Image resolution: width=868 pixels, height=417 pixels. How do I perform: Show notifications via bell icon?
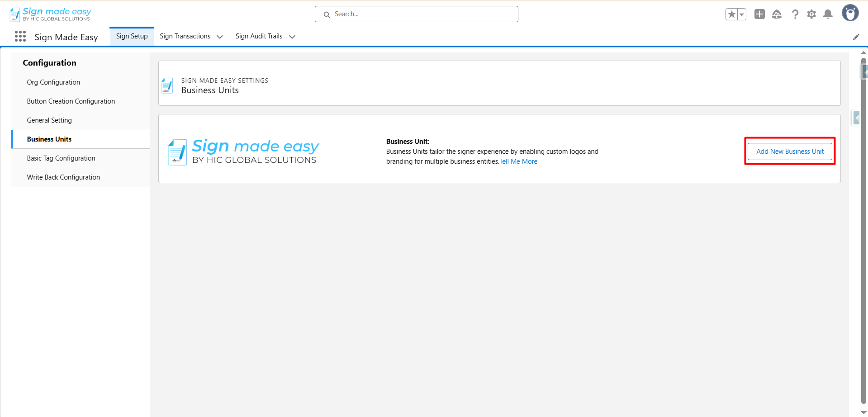click(828, 14)
